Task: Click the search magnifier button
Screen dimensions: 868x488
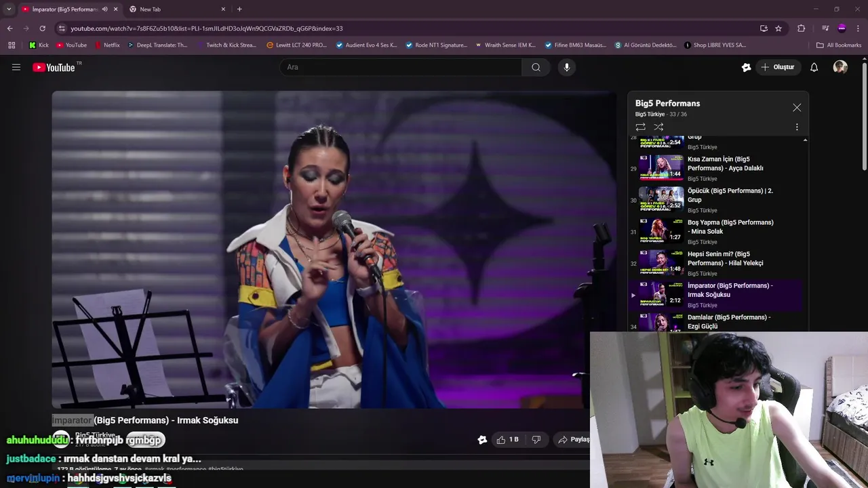Action: (536, 67)
